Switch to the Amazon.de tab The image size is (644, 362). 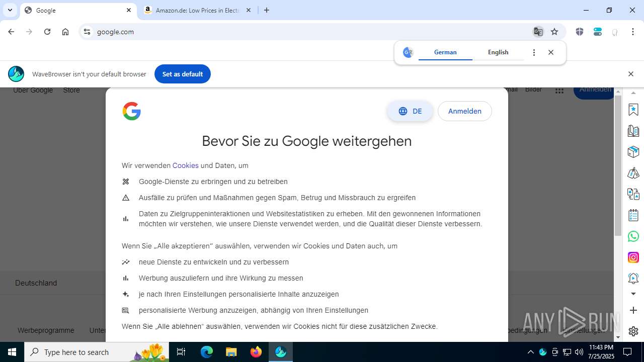pos(198,10)
